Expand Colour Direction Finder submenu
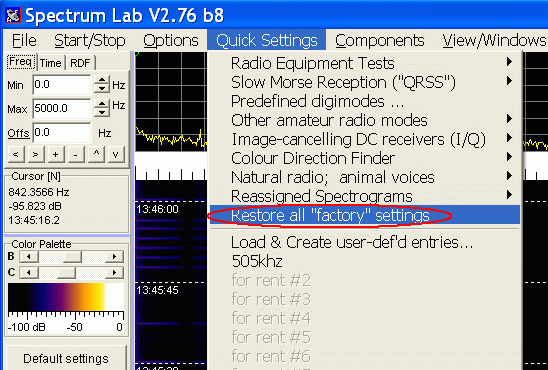This screenshot has width=548, height=370. point(365,158)
